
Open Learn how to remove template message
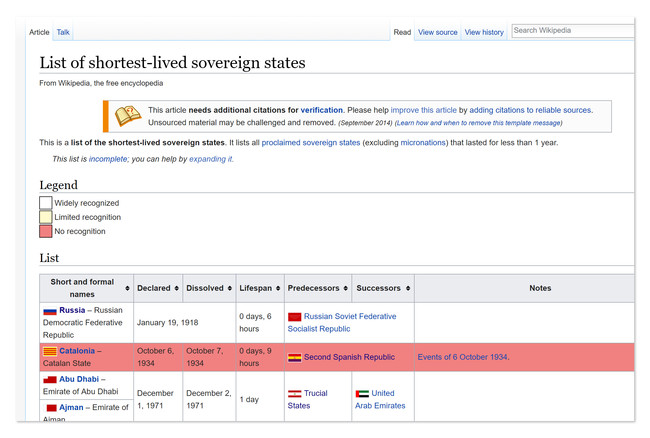(x=478, y=123)
